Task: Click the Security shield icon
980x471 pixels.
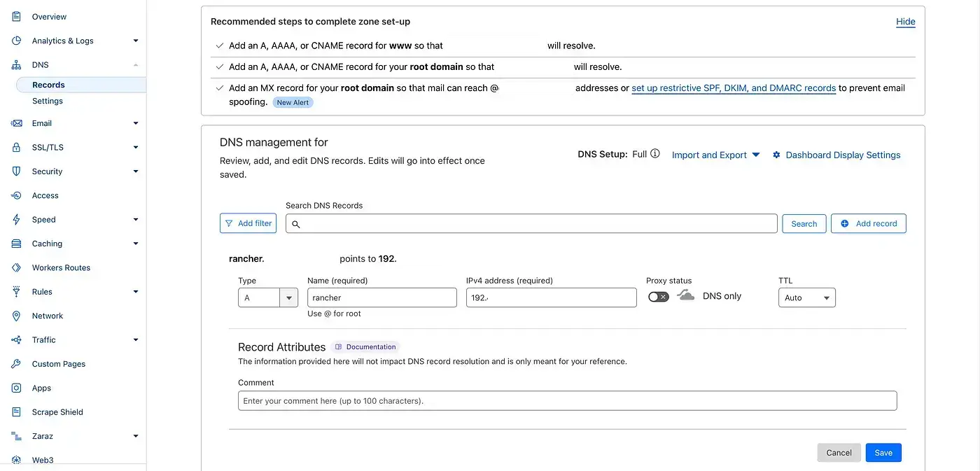Action: click(17, 171)
